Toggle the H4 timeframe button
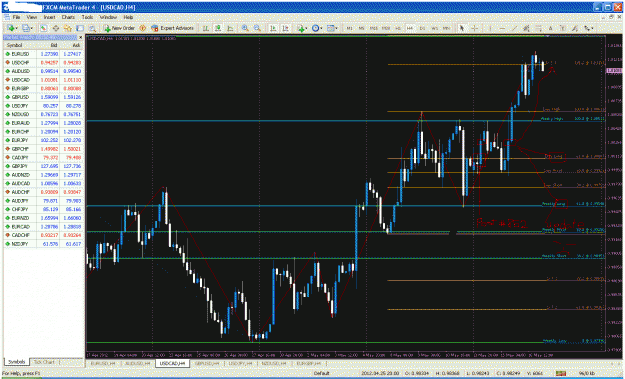Viewport: 625px width, 379px height. [410, 28]
